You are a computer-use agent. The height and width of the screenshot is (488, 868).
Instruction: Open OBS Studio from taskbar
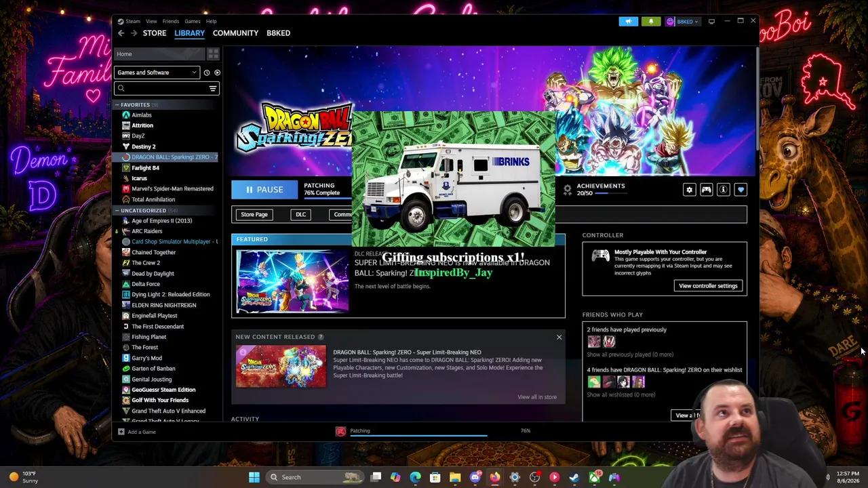point(534,477)
